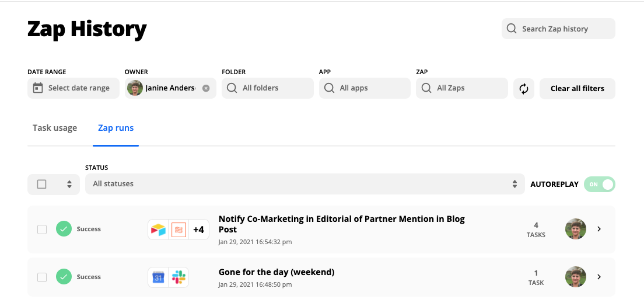
Task: Check the Gone for the day run checkbox
Action: (x=42, y=277)
